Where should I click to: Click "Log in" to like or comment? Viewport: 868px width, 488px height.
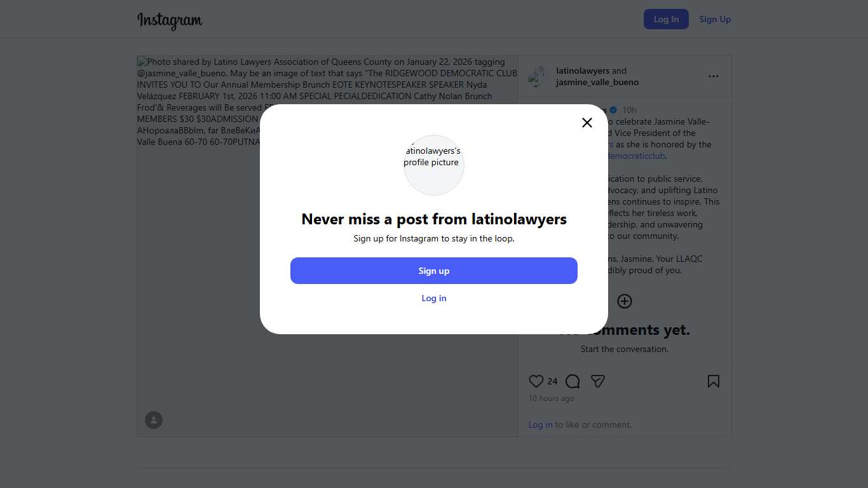pyautogui.click(x=540, y=424)
